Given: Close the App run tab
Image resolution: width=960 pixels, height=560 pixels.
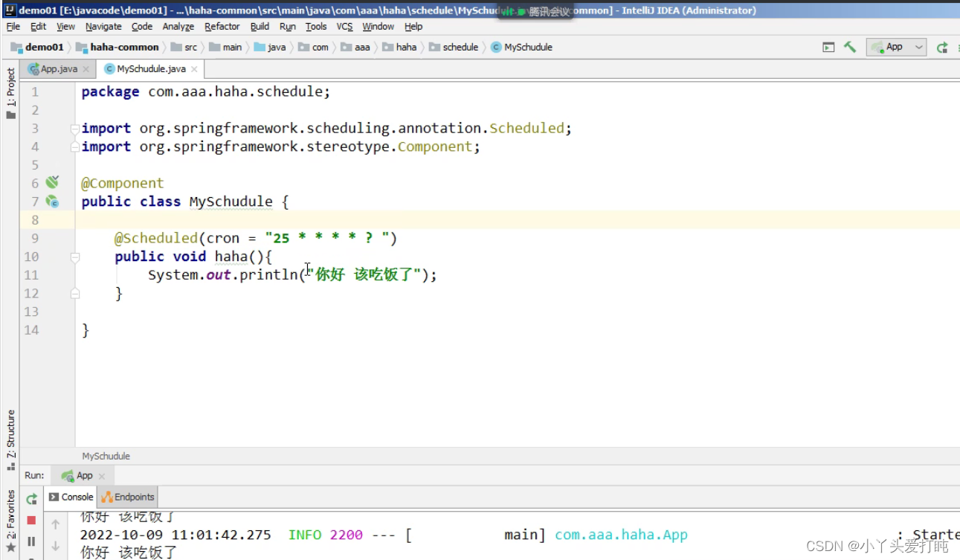Looking at the screenshot, I should [102, 476].
